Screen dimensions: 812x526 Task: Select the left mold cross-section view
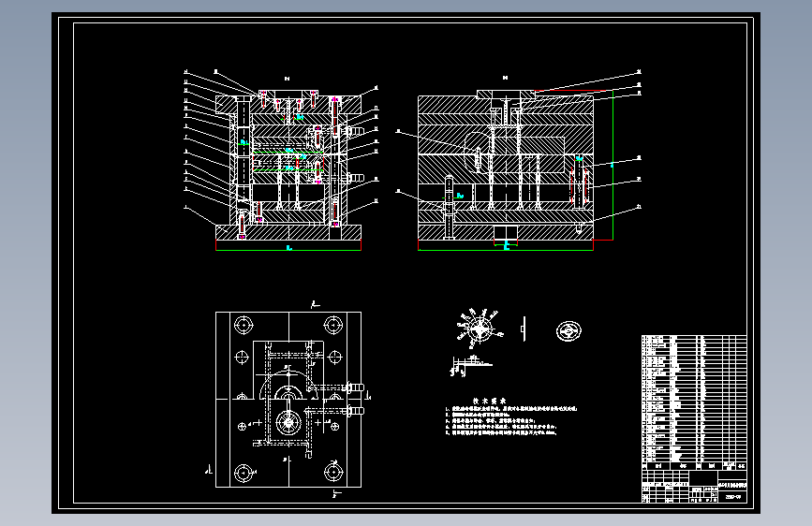288,165
